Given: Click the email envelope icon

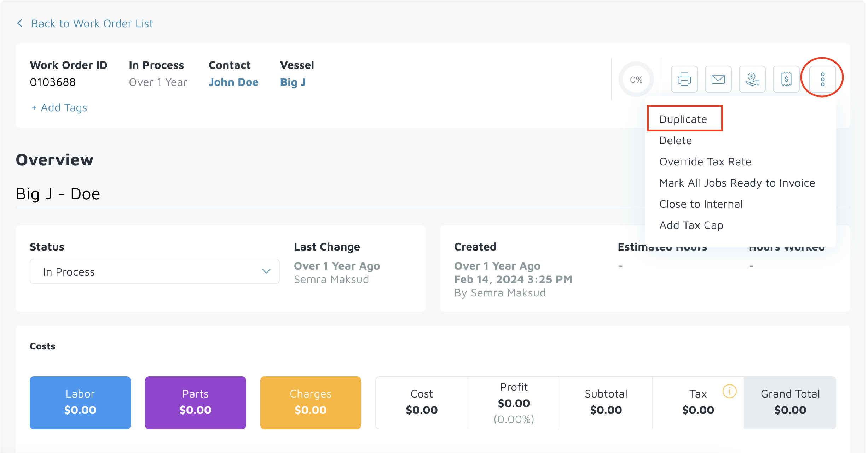Looking at the screenshot, I should point(718,79).
